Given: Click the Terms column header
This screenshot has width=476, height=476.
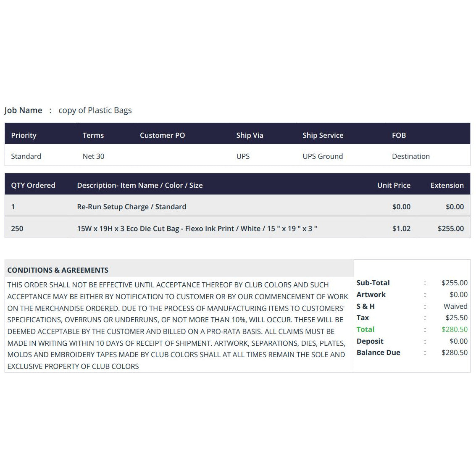Looking at the screenshot, I should point(93,135).
